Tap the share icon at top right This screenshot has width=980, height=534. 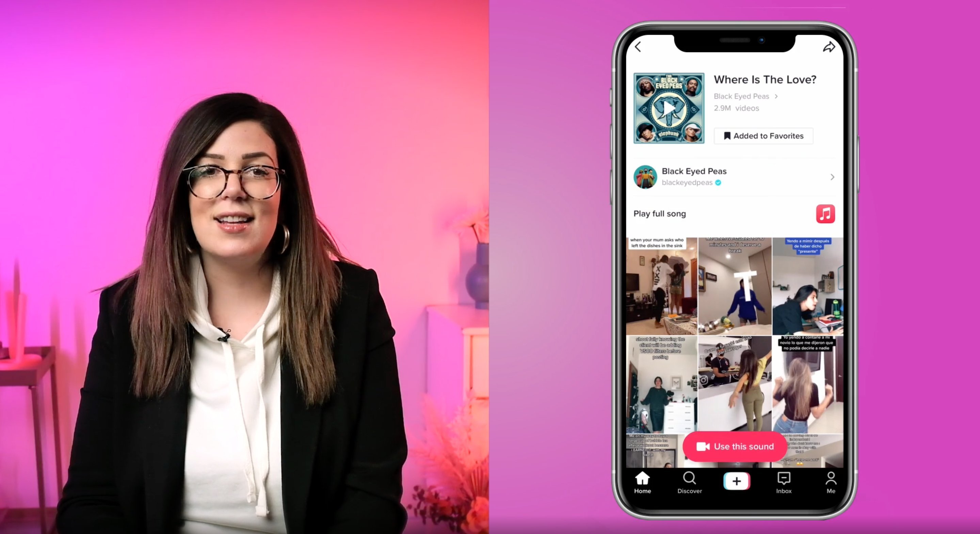click(x=828, y=47)
